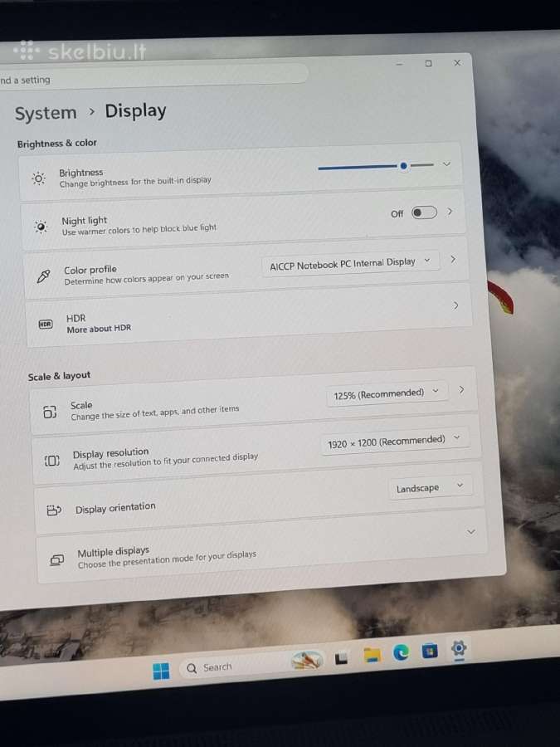Expand the Brightness options chevron
Viewport: 560px width, 747px height.
click(x=446, y=164)
